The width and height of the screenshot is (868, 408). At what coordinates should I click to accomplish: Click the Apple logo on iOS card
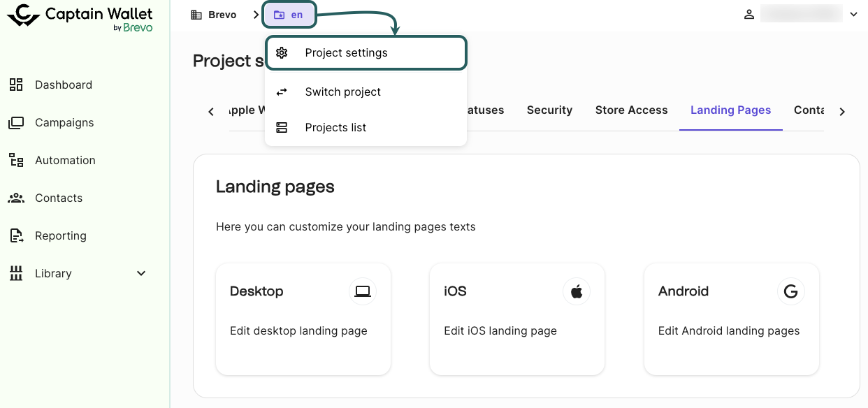point(576,291)
